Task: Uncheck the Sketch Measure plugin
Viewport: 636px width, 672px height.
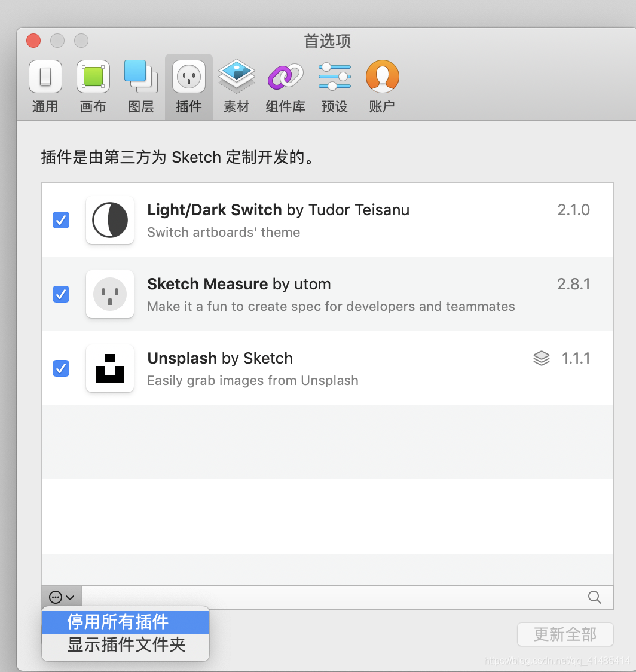Action: pyautogui.click(x=61, y=294)
